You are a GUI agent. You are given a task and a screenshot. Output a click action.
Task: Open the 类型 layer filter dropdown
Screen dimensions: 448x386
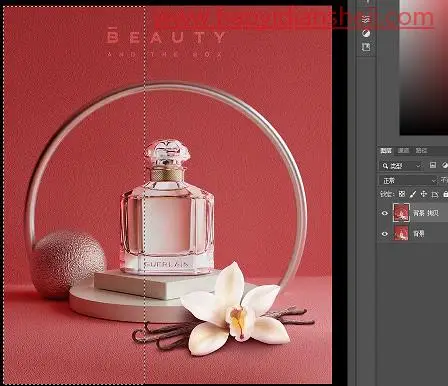pyautogui.click(x=401, y=166)
